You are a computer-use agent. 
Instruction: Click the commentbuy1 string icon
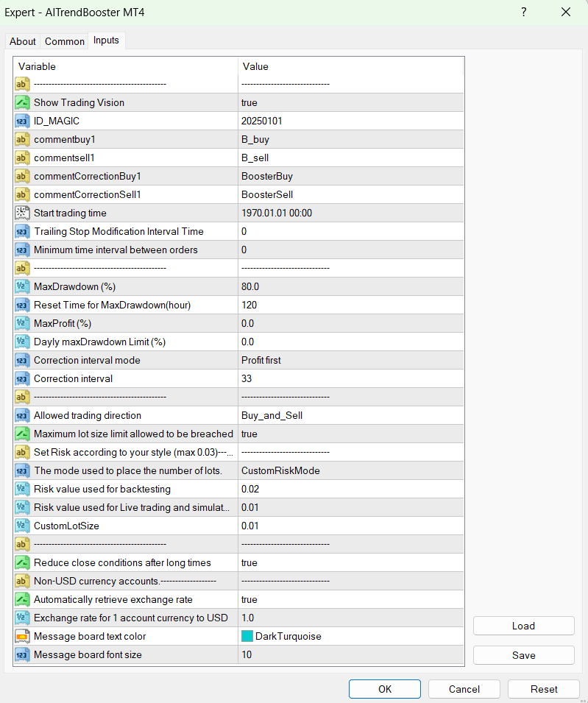coord(22,139)
